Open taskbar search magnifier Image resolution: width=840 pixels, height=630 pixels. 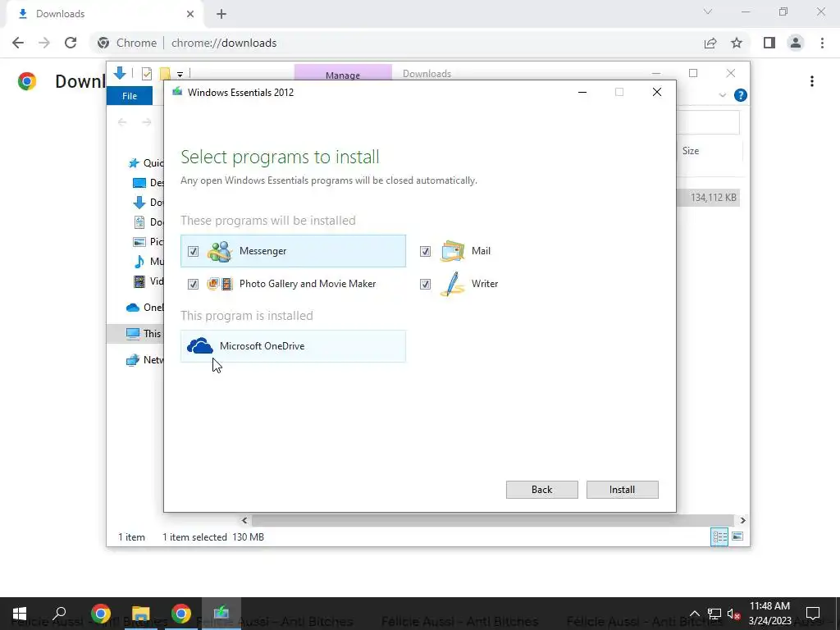point(59,614)
